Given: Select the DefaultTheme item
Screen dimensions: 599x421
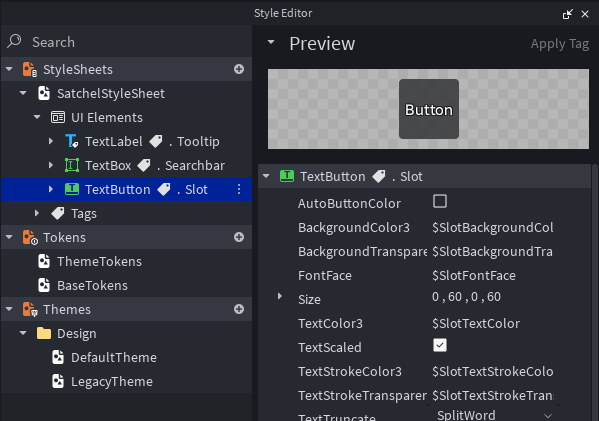Looking at the screenshot, I should coord(114,358).
